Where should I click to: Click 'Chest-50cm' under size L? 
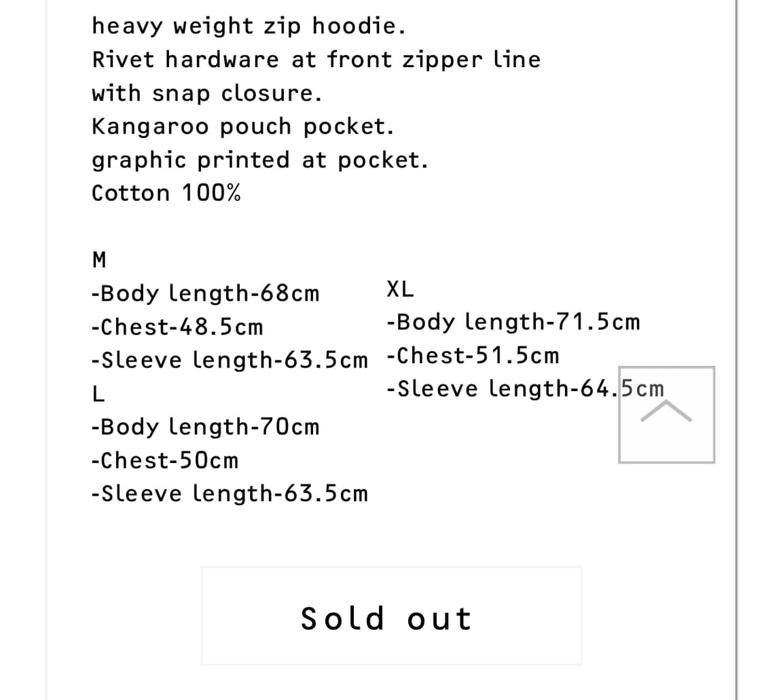(165, 460)
